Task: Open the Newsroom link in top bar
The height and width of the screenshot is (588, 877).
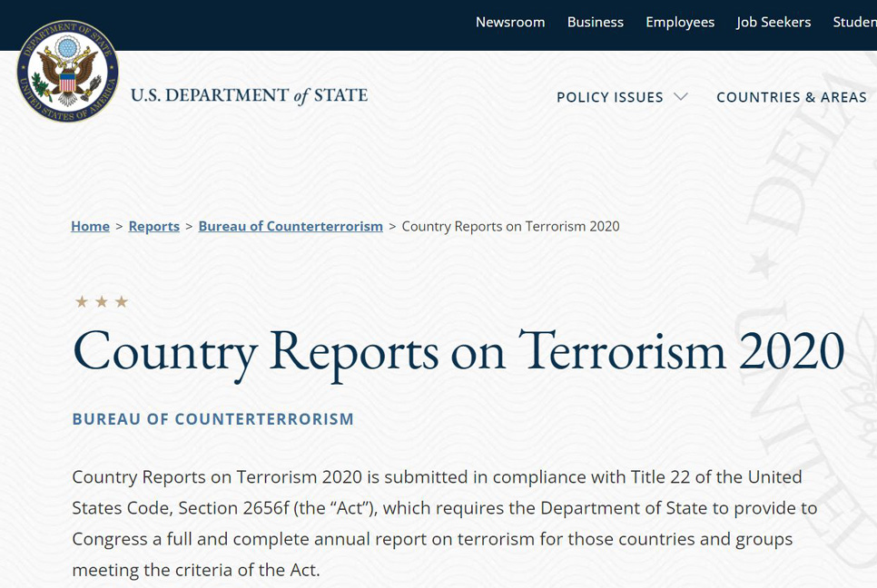Action: tap(510, 23)
